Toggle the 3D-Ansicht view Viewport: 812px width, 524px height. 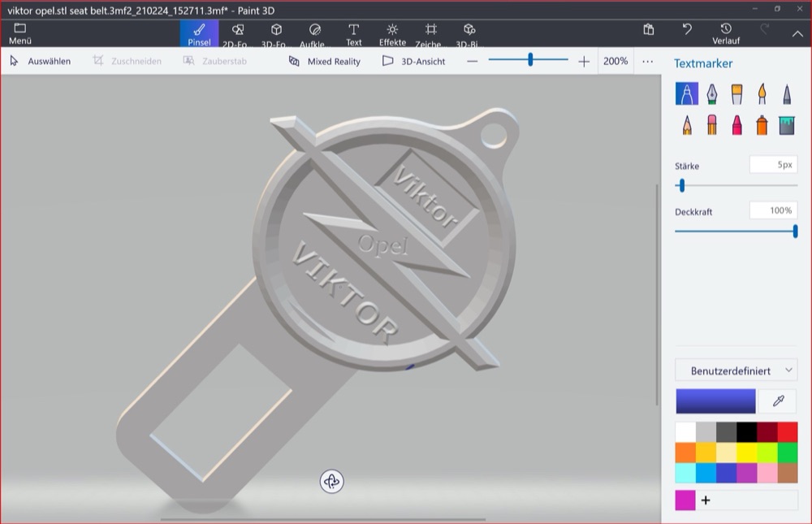(414, 61)
